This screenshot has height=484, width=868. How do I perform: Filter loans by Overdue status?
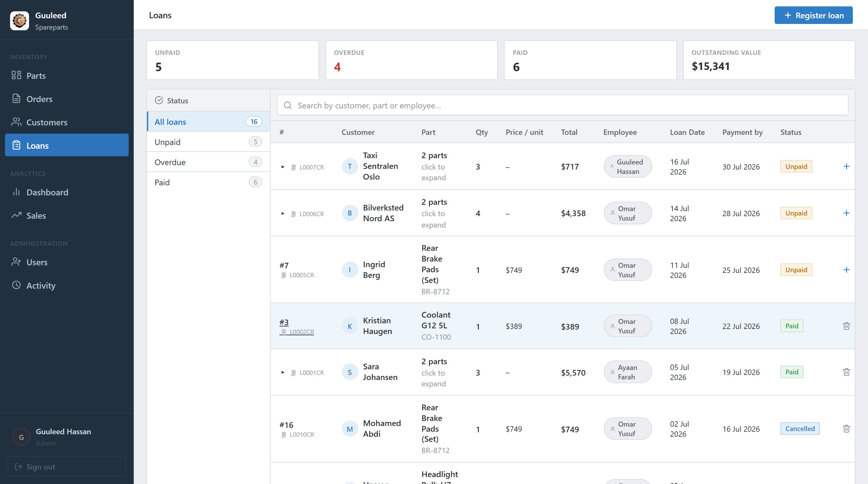tap(208, 162)
